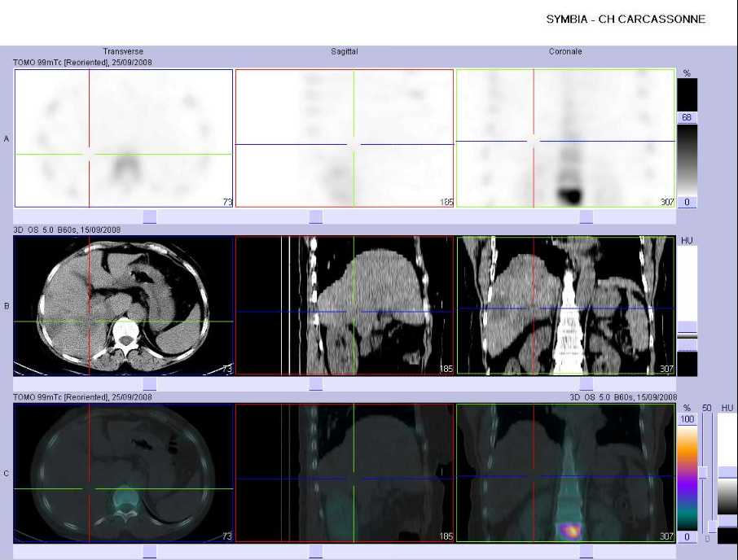Click row label B
The width and height of the screenshot is (738, 560).
[7, 305]
